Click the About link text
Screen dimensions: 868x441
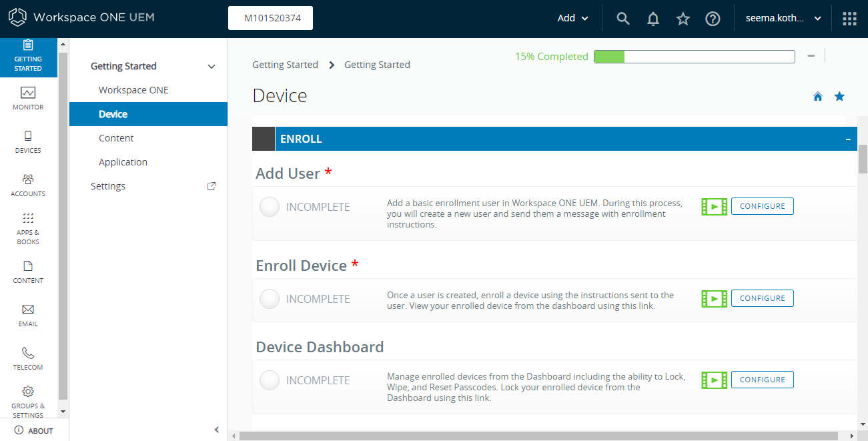click(x=41, y=431)
